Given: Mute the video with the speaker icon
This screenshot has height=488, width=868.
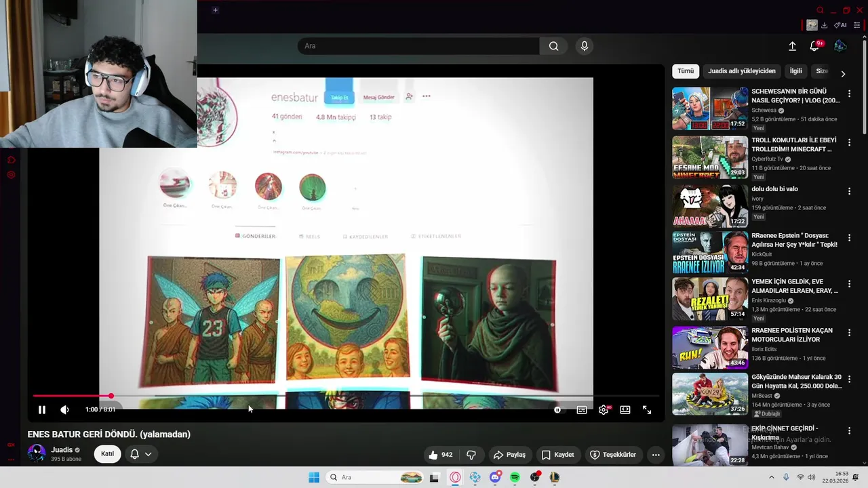Looking at the screenshot, I should pyautogui.click(x=64, y=409).
